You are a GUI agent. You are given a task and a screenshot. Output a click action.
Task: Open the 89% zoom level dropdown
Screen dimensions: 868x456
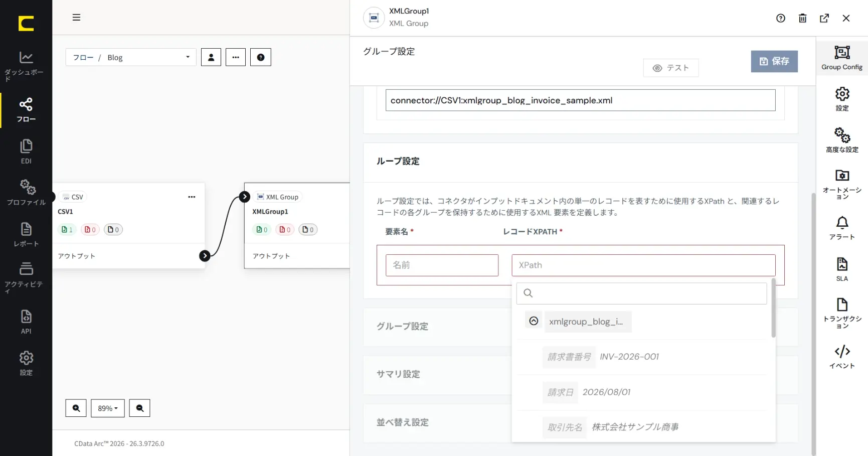(108, 408)
